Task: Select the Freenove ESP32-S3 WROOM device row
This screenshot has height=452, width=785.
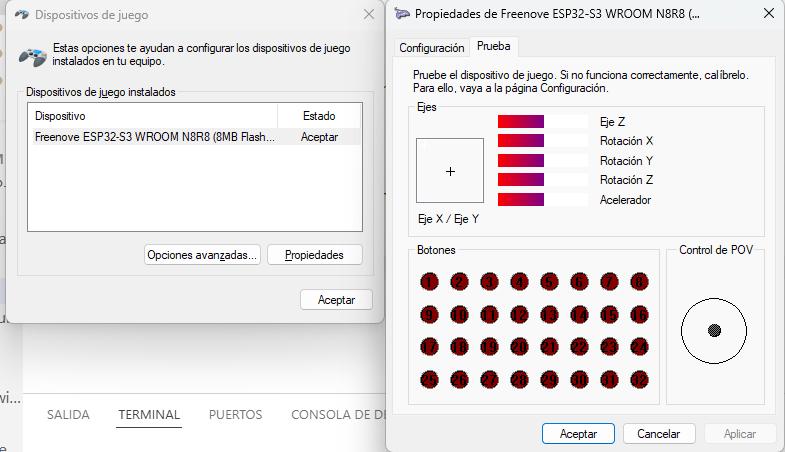Action: coord(196,137)
